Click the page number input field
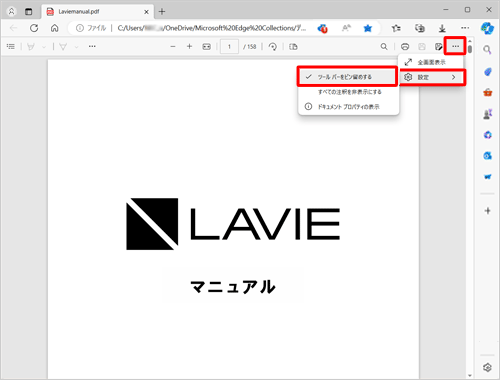Screen dimensions: 500x380 (x=229, y=47)
